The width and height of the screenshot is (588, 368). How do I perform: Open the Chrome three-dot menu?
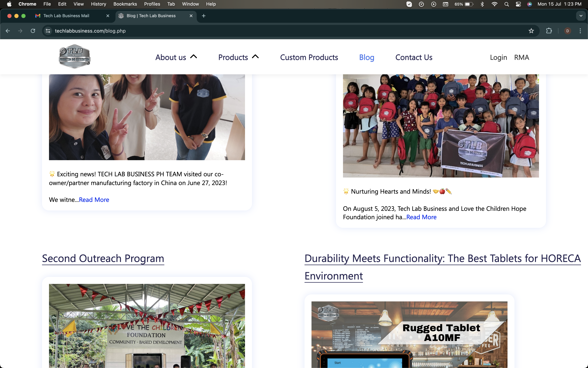point(580,31)
